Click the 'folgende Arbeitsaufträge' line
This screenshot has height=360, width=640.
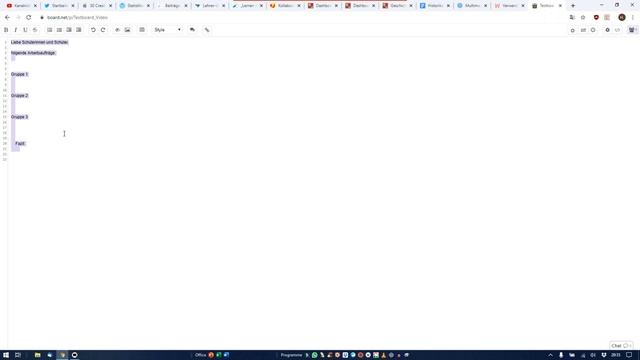click(x=33, y=53)
